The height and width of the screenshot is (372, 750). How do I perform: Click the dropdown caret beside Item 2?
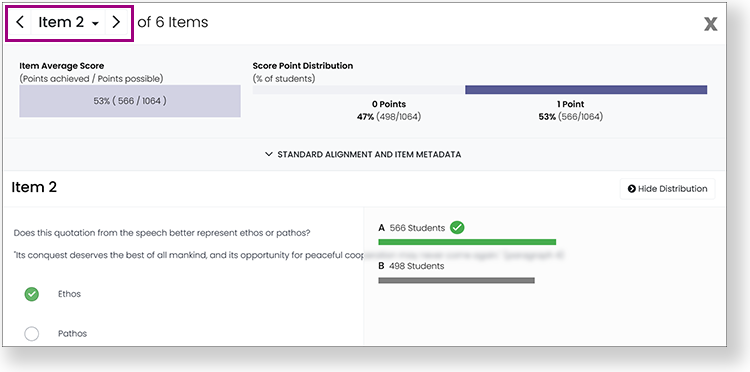pyautogui.click(x=95, y=24)
